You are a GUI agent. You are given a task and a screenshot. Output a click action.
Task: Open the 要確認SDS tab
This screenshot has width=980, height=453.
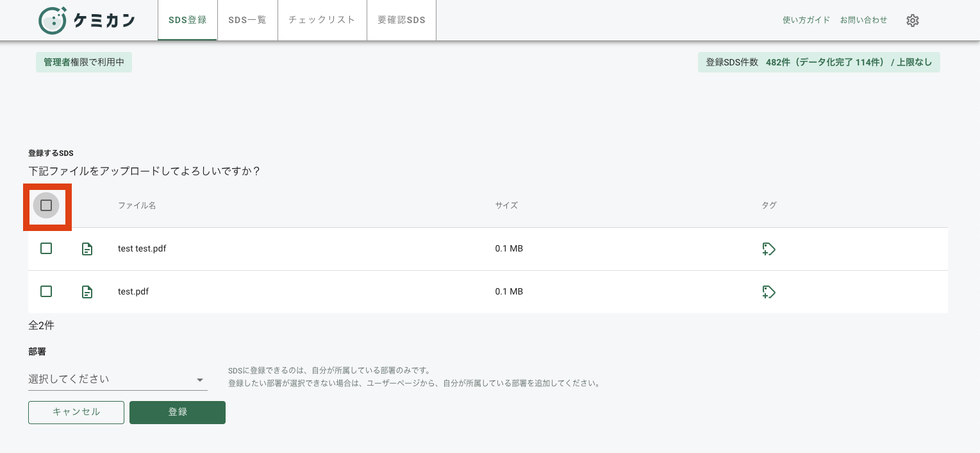click(x=401, y=20)
